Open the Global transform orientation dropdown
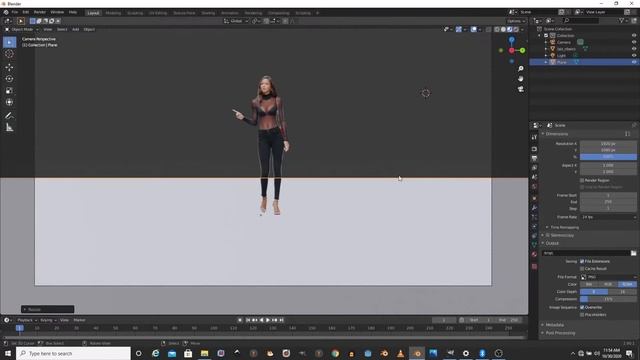Viewport: 640px width, 360px height. 236,21
